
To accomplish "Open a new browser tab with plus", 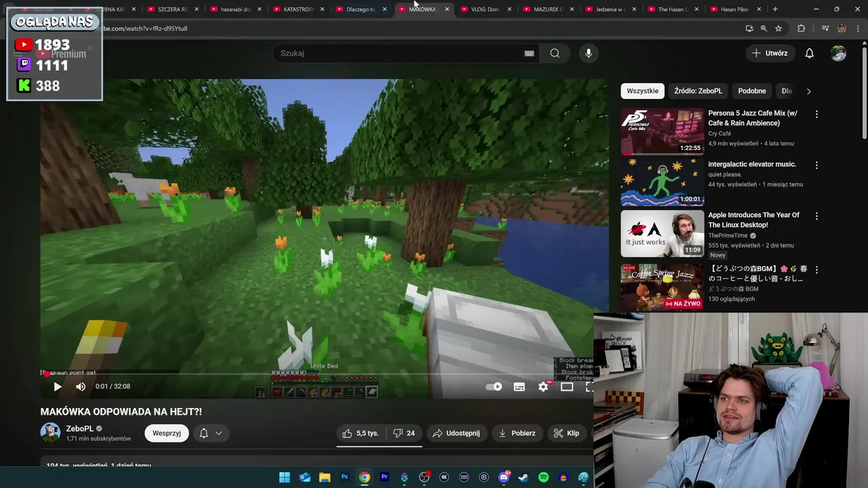I will pos(775,9).
